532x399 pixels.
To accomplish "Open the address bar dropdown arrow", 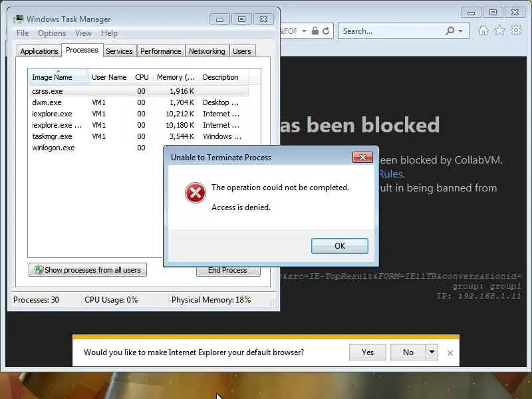I will click(x=304, y=31).
